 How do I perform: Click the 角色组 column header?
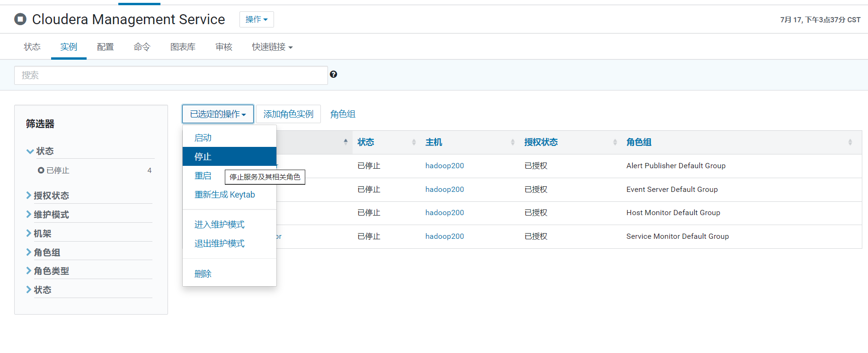639,142
